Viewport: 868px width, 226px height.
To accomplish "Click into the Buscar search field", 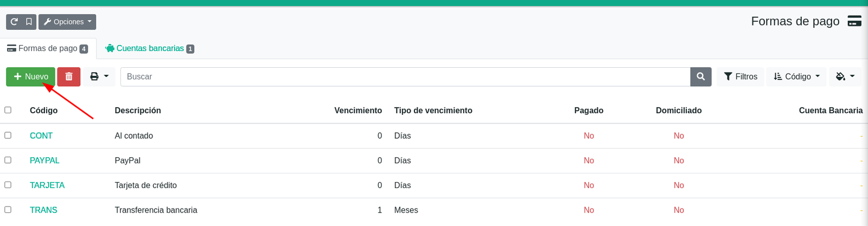I will [x=405, y=76].
